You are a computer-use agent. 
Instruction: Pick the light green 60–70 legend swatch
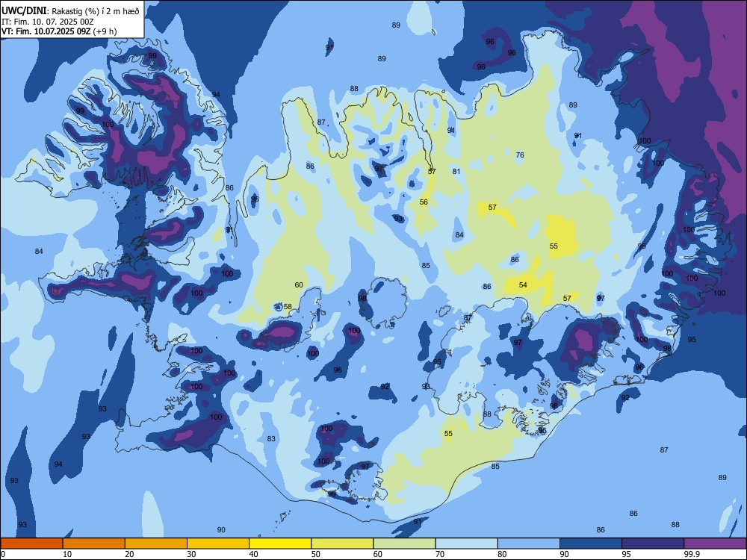click(404, 544)
